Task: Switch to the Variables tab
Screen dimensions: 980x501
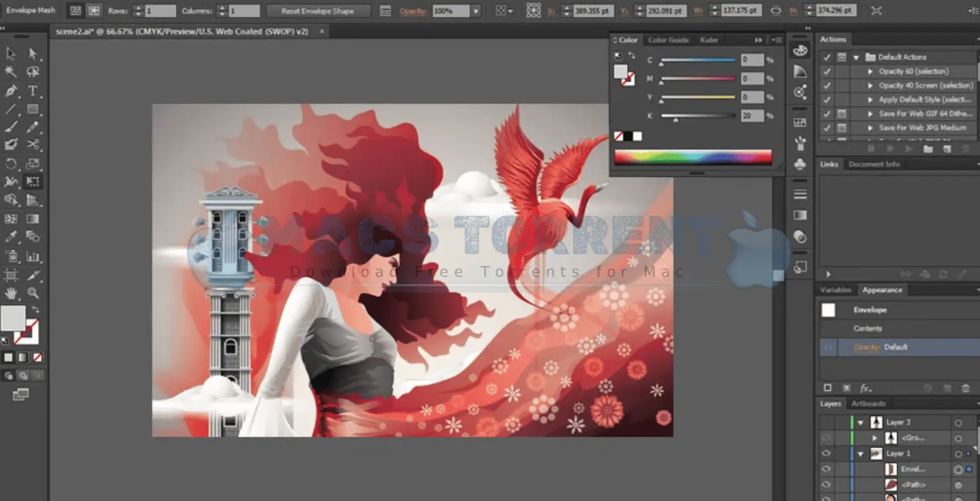Action: [835, 290]
